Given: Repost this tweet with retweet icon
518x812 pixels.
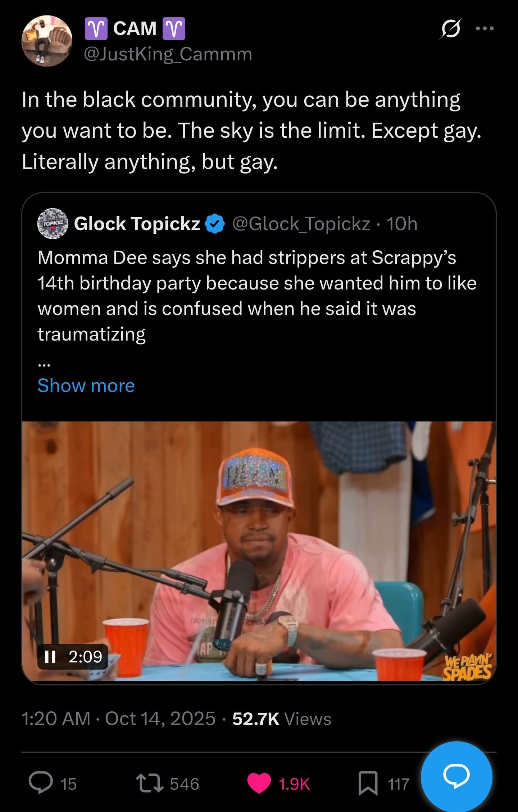Looking at the screenshot, I should coord(149,784).
